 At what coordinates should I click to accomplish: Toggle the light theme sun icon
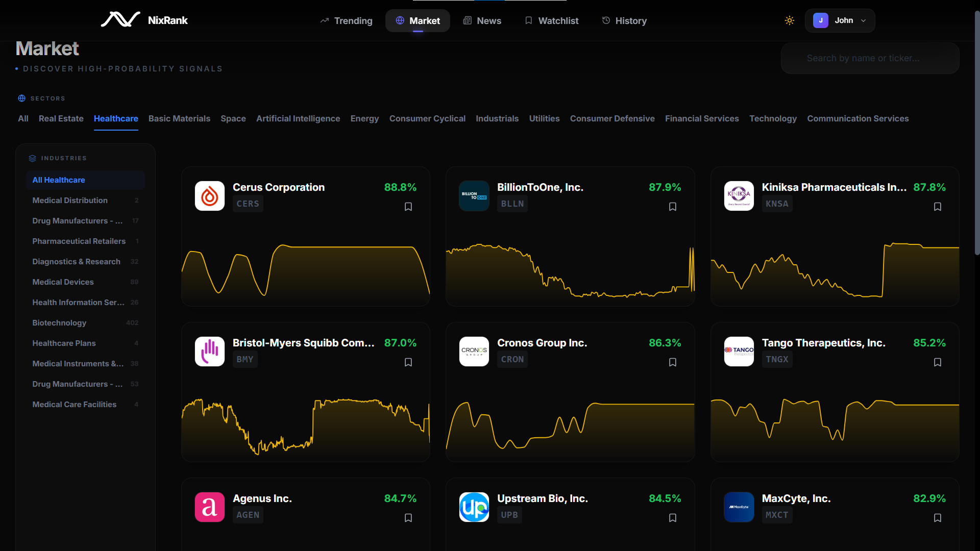(x=790, y=20)
